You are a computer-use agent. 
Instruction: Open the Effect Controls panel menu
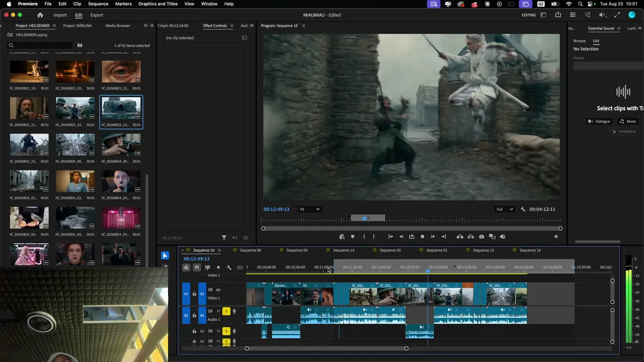(231, 26)
